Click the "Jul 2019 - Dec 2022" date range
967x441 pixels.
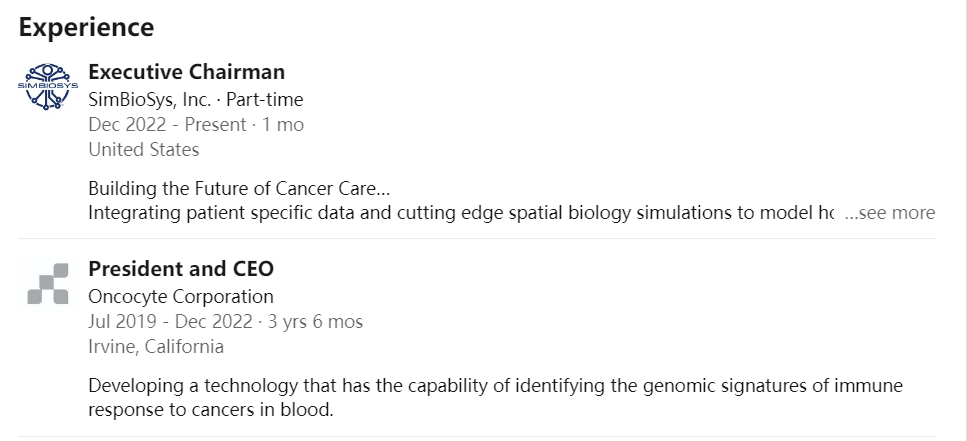168,322
